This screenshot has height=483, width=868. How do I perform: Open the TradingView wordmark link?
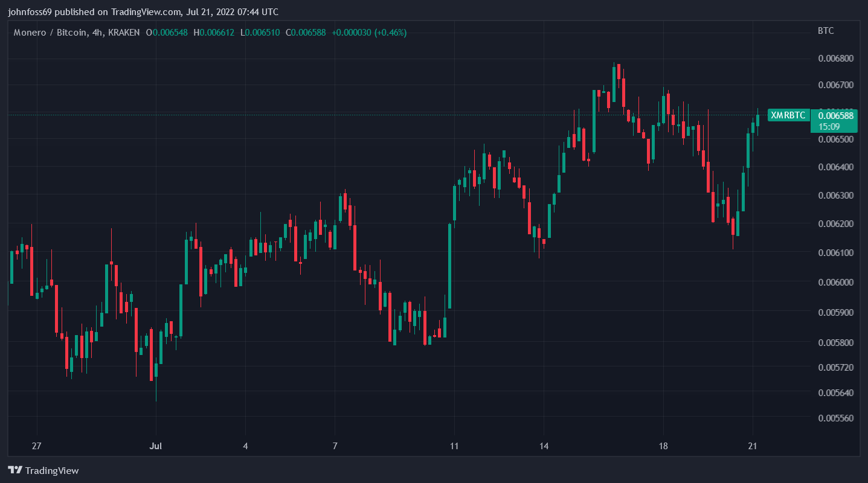point(53,470)
